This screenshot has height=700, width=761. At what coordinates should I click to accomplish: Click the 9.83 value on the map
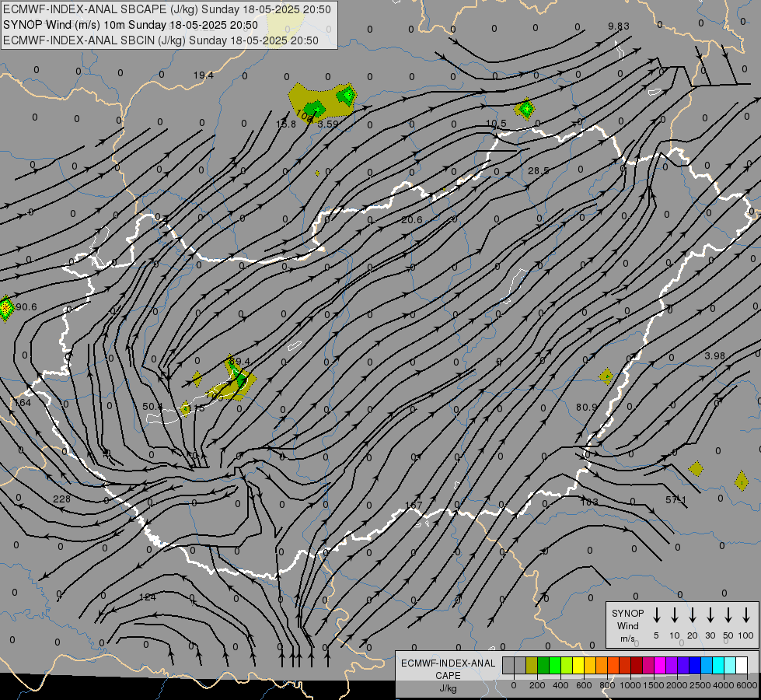click(x=619, y=26)
